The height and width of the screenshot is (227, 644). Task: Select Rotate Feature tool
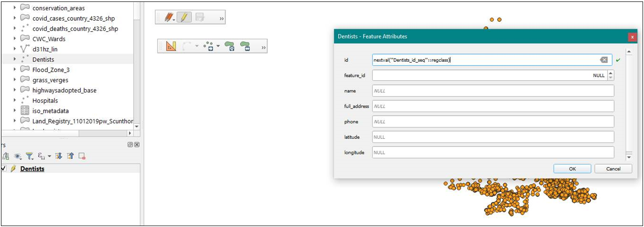coord(230,46)
